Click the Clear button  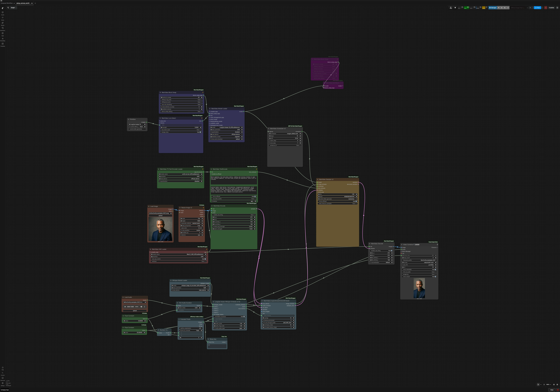tap(552, 390)
